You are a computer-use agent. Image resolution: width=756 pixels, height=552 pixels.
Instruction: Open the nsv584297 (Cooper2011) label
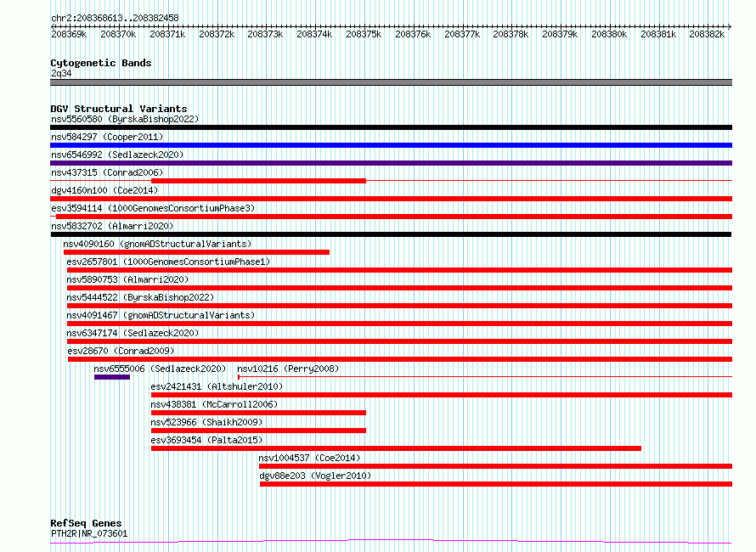click(107, 137)
